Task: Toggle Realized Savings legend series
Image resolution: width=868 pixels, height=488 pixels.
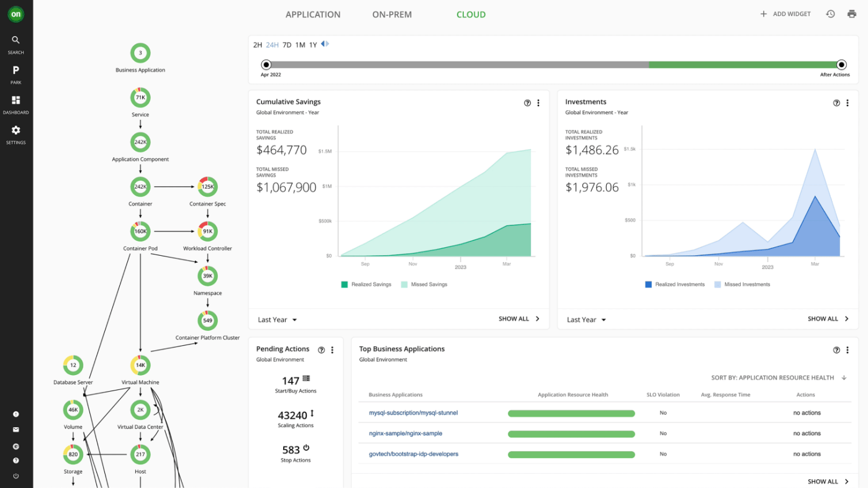Action: 366,284
